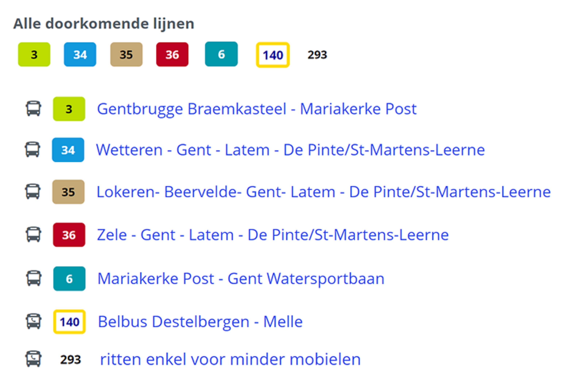Select the blue line 34 badge in top row
The width and height of the screenshot is (576, 392).
coord(80,54)
